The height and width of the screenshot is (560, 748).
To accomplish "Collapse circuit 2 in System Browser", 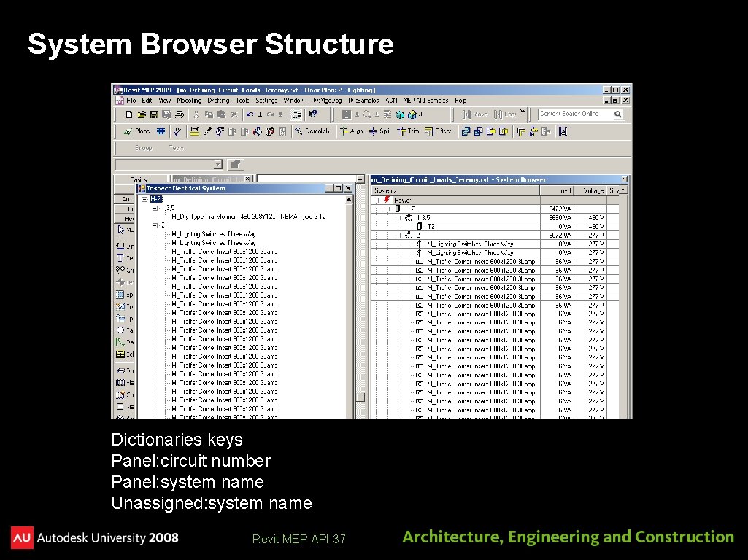I will click(398, 235).
